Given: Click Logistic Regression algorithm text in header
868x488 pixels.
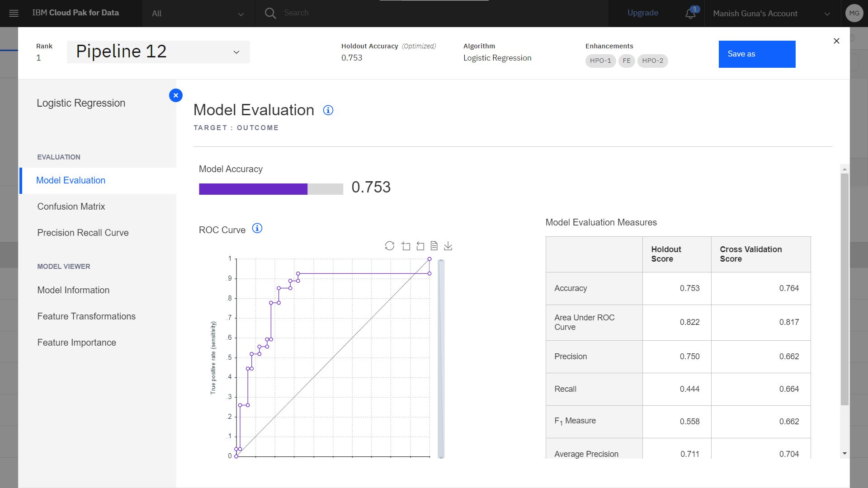Looking at the screenshot, I should tap(497, 58).
